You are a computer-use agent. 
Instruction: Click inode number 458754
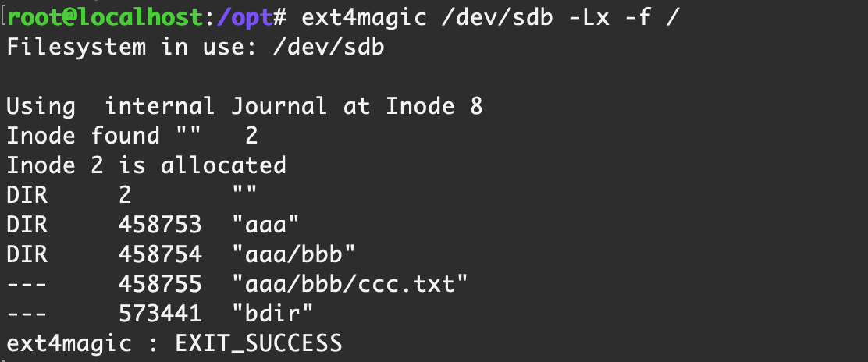click(160, 254)
